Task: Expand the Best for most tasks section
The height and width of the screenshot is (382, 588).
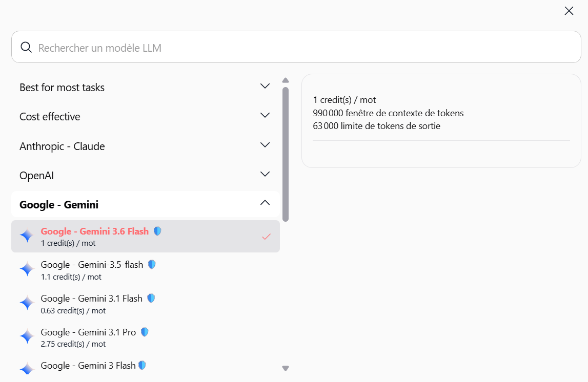Action: point(146,87)
